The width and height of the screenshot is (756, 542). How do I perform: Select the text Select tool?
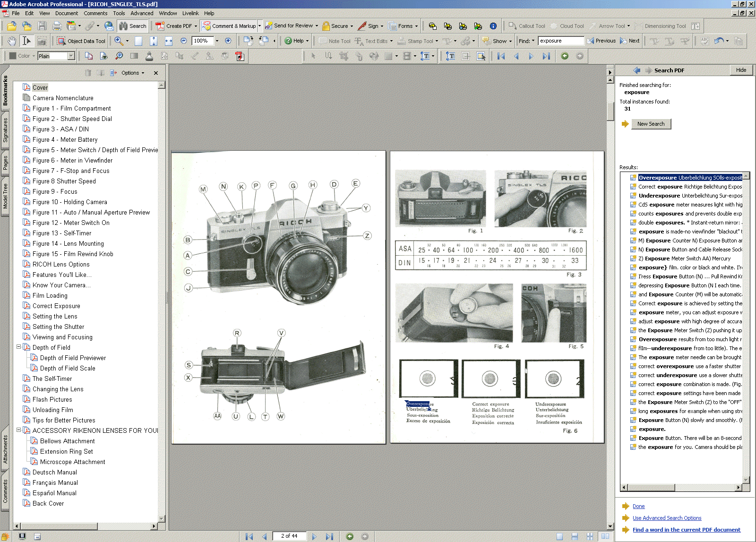pos(27,41)
